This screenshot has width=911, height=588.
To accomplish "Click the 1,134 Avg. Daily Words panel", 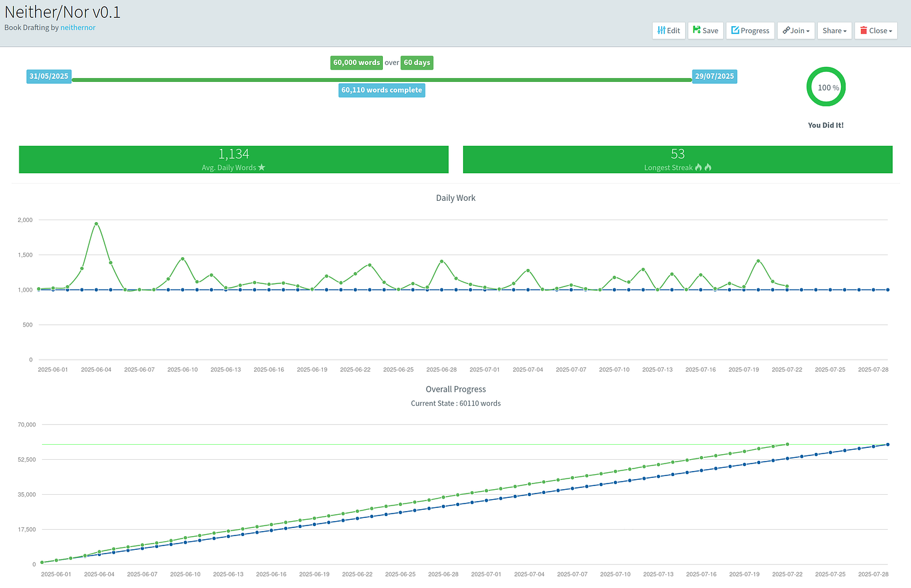I will coord(234,160).
